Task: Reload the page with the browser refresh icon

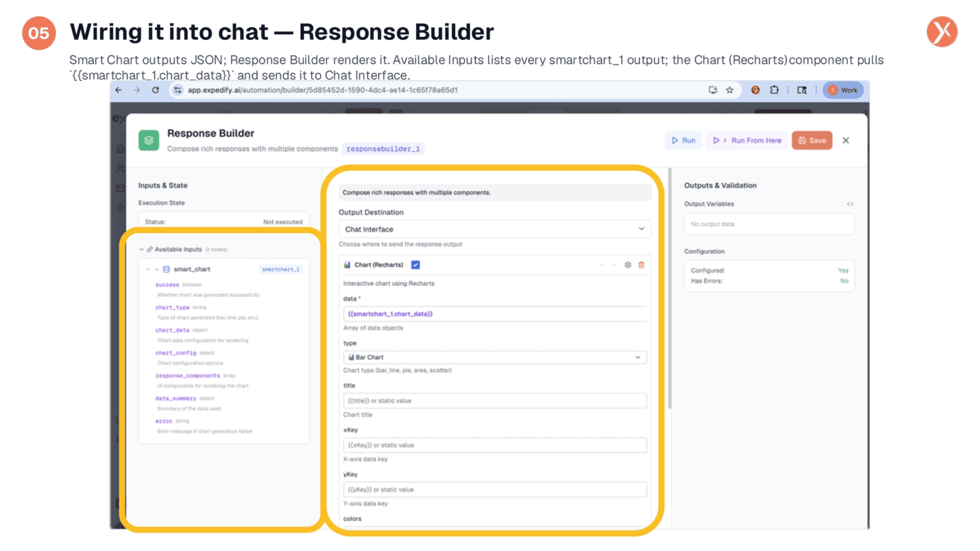Action: (156, 90)
